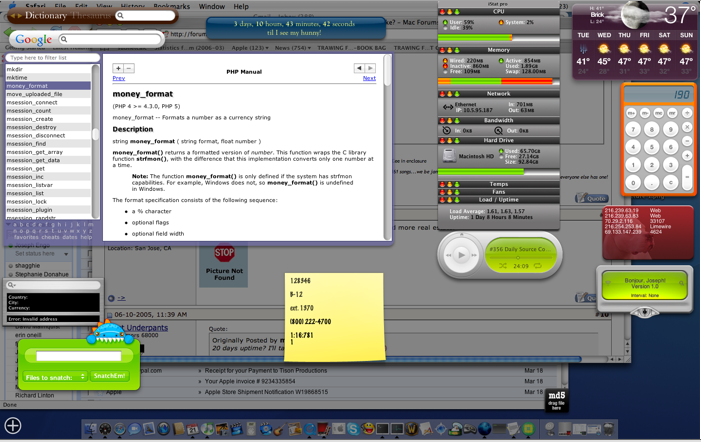
Task: Follow the Next link in PHP Manual
Action: point(369,78)
